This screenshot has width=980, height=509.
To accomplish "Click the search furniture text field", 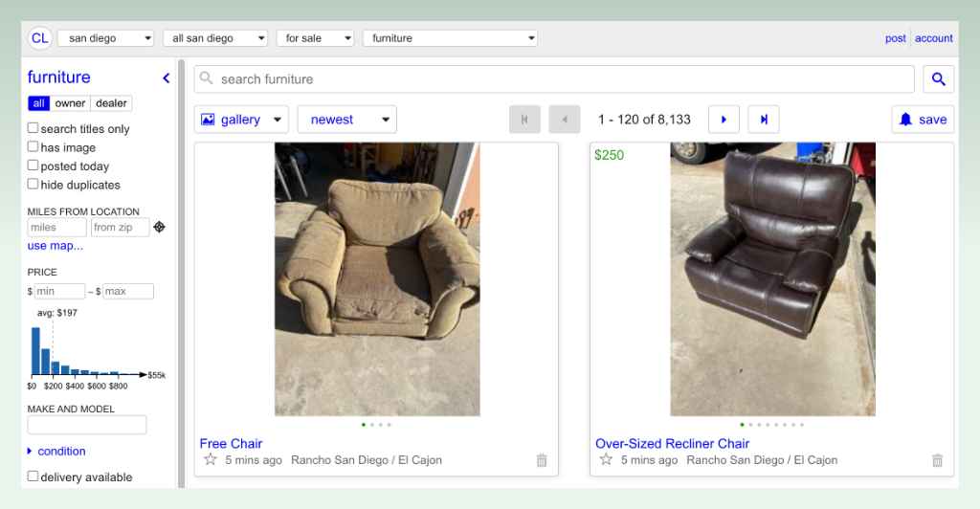I will tap(554, 79).
